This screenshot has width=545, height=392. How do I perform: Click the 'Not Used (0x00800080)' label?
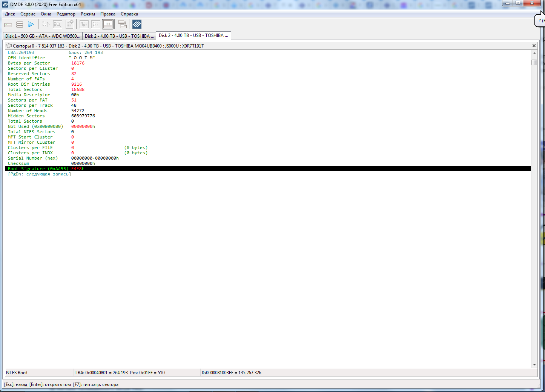pyautogui.click(x=35, y=127)
